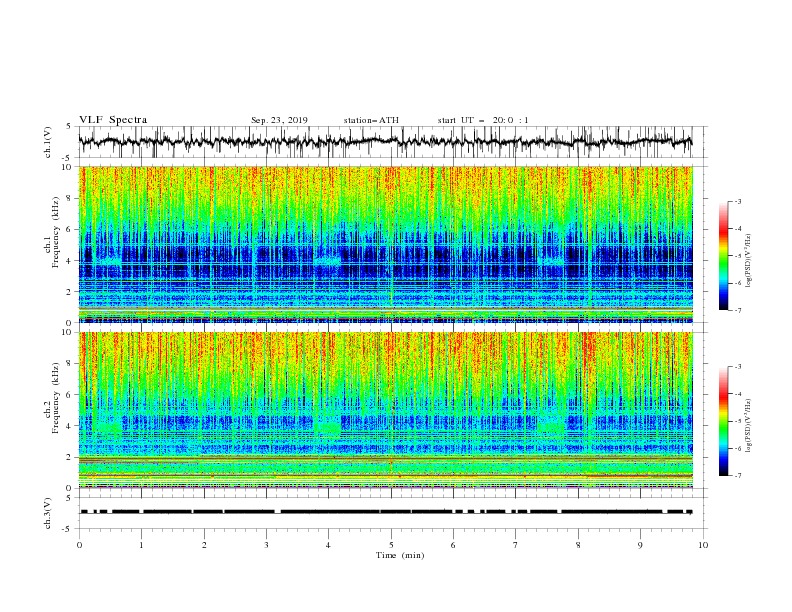Click the "-7" tick on ch.1 colorbar
Viewport: 792px width, 612px height.
[738, 310]
